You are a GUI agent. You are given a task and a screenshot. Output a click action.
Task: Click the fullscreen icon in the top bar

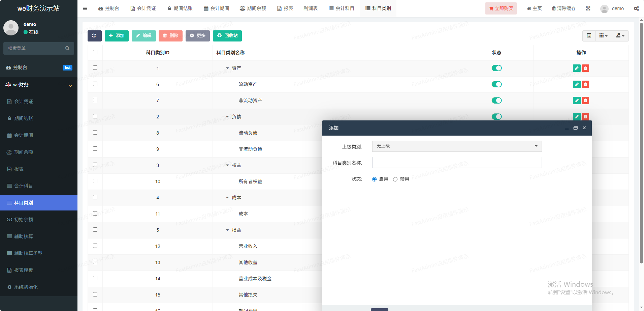coord(588,8)
